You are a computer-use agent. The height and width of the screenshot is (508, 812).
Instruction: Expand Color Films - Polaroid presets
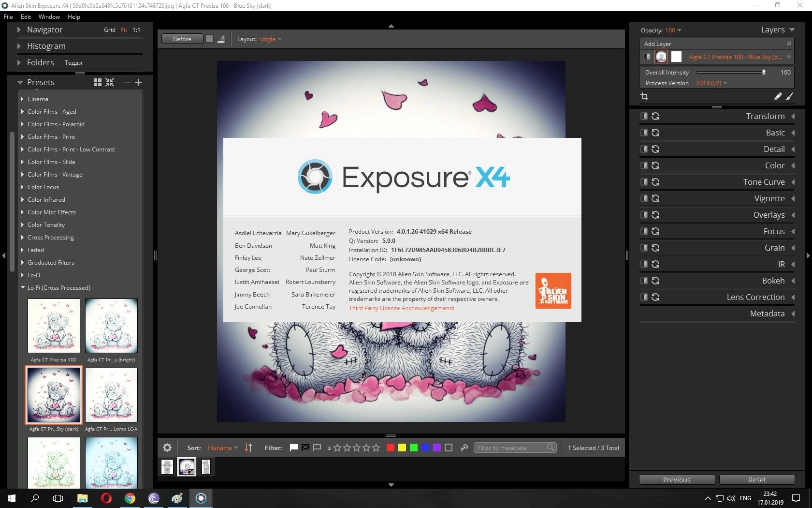(x=23, y=124)
